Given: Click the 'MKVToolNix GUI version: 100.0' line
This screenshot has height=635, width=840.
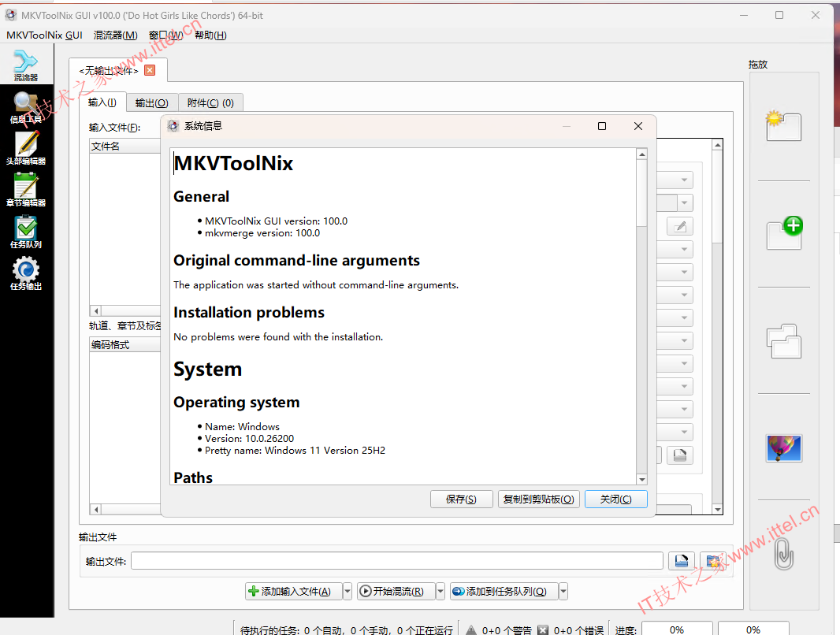Looking at the screenshot, I should 276,221.
